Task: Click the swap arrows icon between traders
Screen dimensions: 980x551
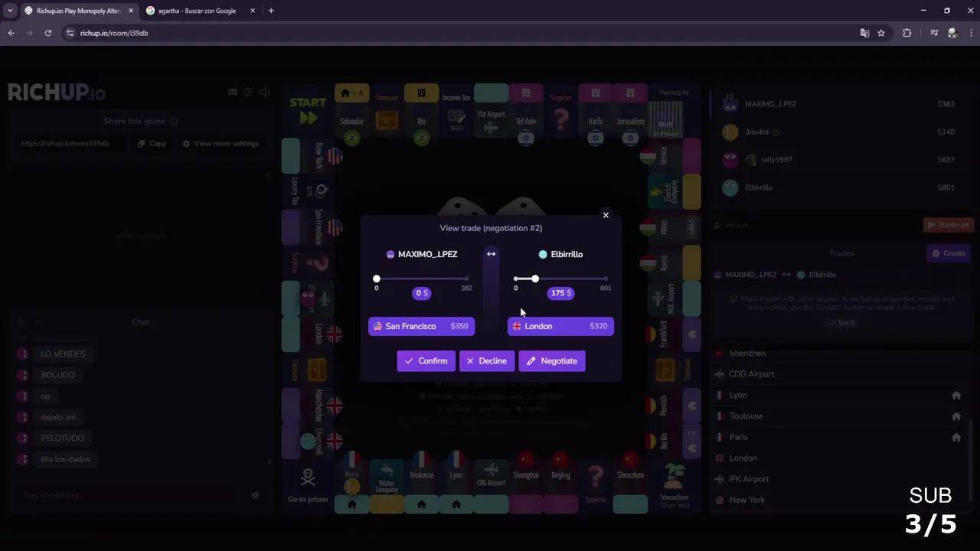Action: click(491, 254)
